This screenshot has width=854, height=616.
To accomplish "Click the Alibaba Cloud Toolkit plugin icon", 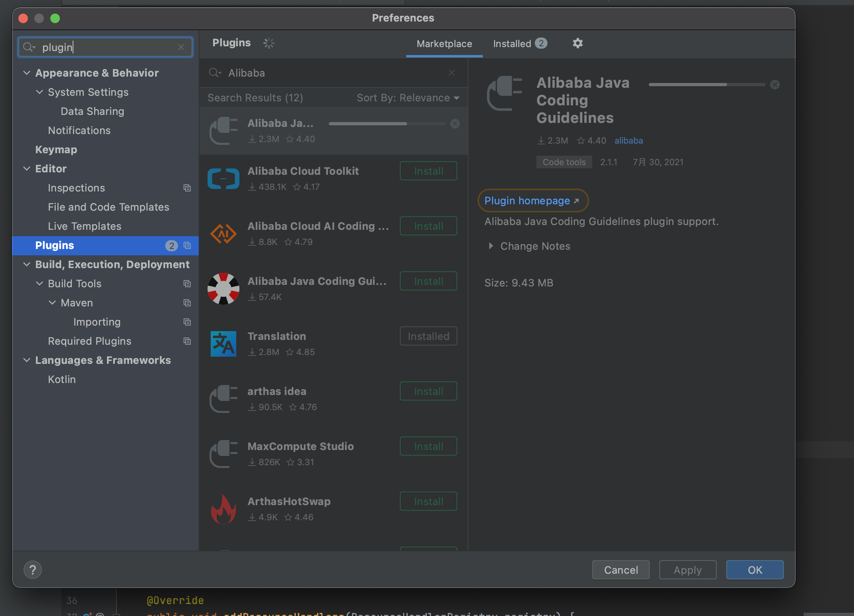I will click(223, 179).
